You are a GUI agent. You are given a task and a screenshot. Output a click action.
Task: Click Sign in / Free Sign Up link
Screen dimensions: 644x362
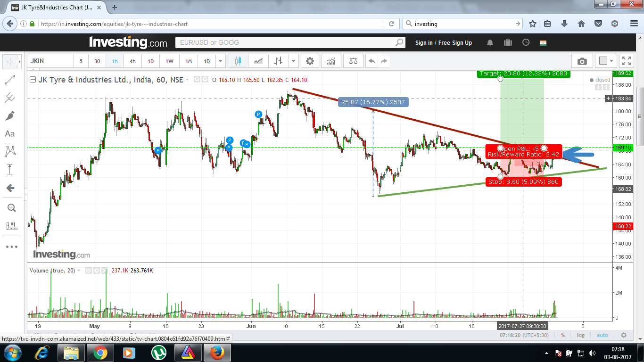tap(444, 43)
